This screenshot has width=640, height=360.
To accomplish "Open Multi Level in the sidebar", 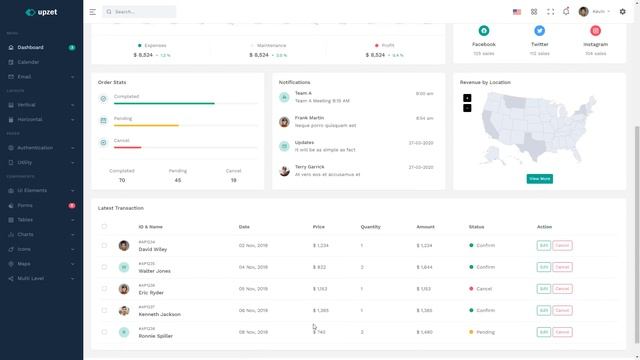I will tap(41, 278).
